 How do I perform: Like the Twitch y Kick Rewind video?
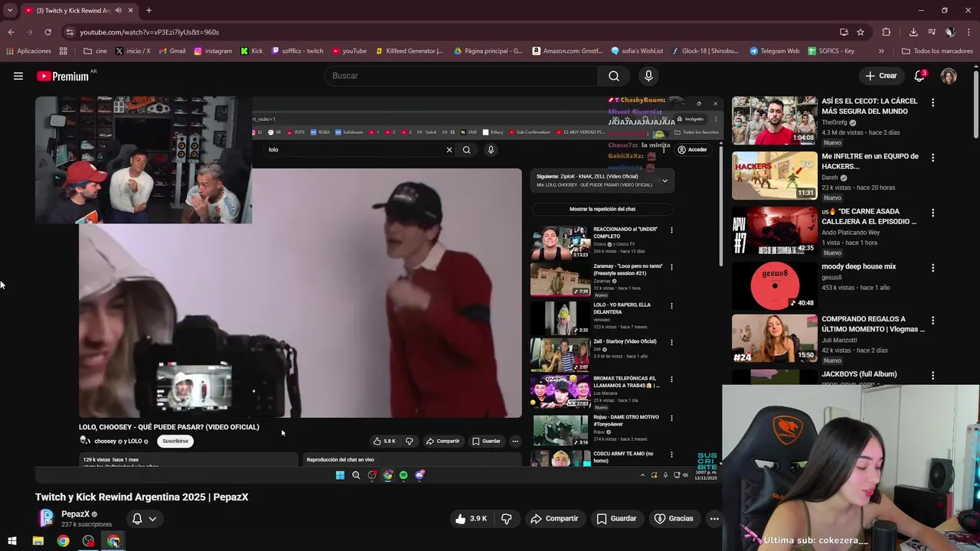471,518
